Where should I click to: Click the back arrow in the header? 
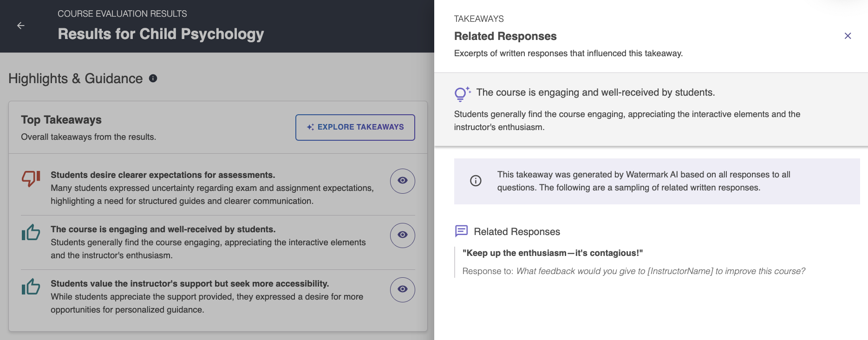pos(21,26)
